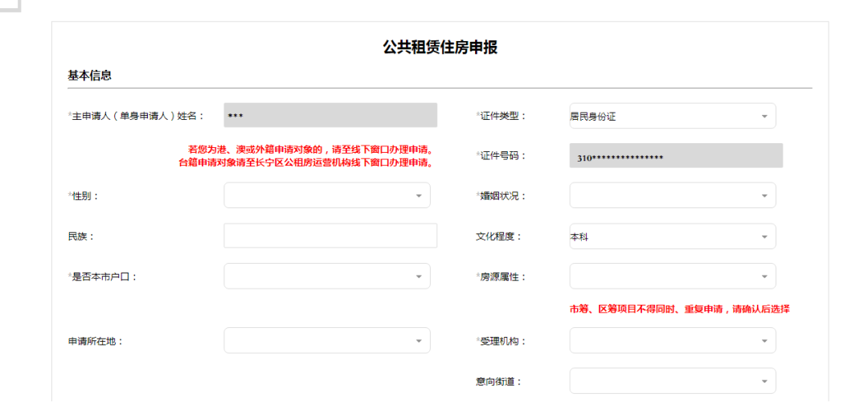This screenshot has width=868, height=402.
Task: Click the 主申请人(单身申请人)姓名 label
Action: (137, 116)
